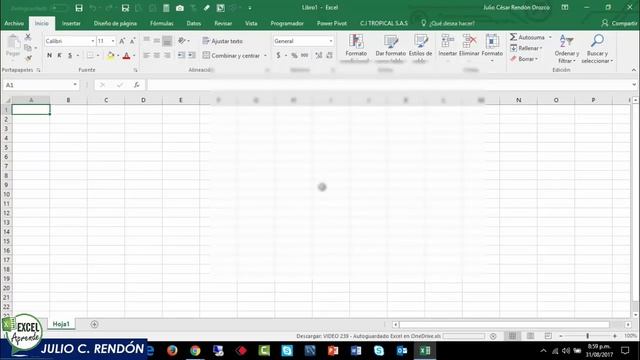Image resolution: width=640 pixels, height=360 pixels.
Task: Click the orientation text angle icon
Action: [x=182, y=41]
